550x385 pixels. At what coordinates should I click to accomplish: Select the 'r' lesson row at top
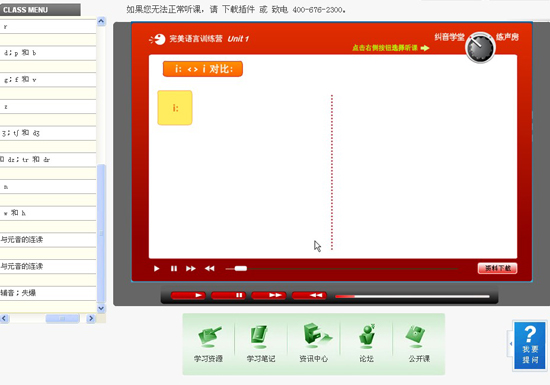[48, 26]
